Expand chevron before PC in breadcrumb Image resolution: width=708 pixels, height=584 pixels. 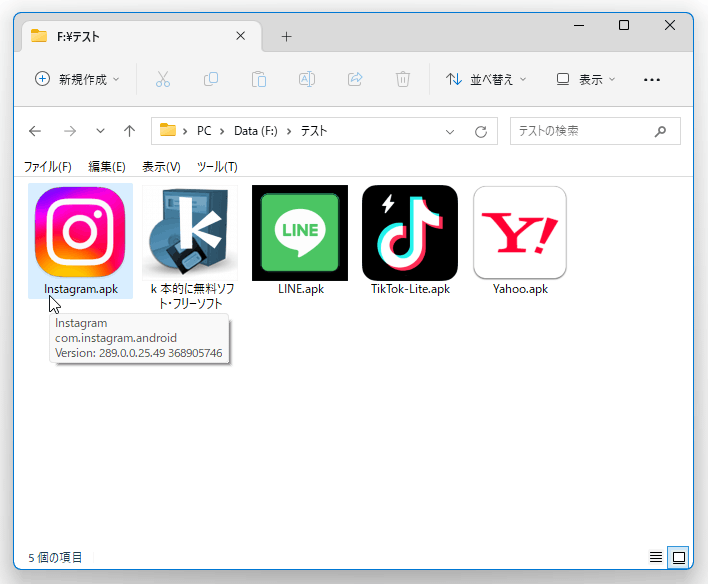(x=185, y=131)
